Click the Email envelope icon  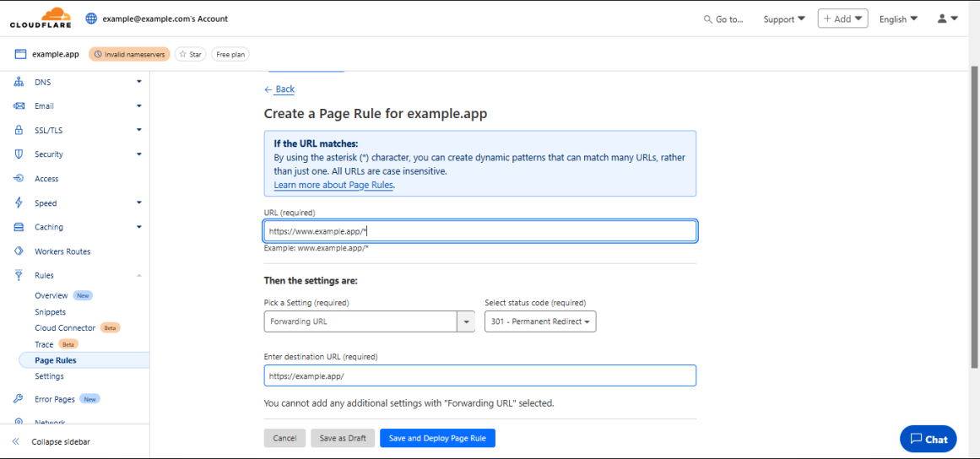click(19, 106)
